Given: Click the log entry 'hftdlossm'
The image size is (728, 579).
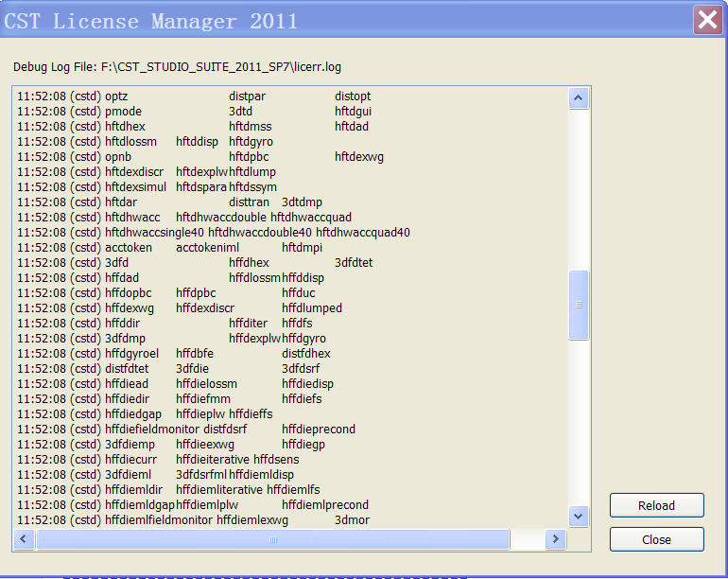Looking at the screenshot, I should pos(130,142).
